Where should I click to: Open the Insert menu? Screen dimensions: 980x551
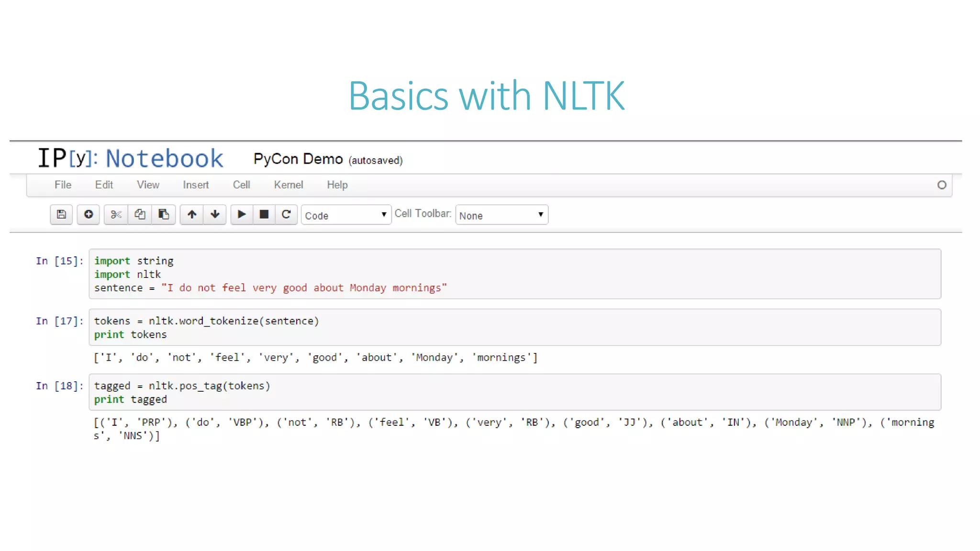coord(196,185)
